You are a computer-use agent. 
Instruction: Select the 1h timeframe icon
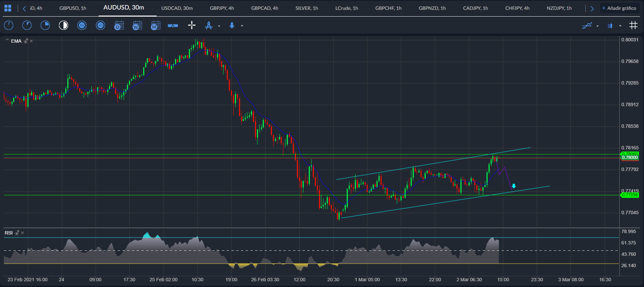tap(82, 25)
